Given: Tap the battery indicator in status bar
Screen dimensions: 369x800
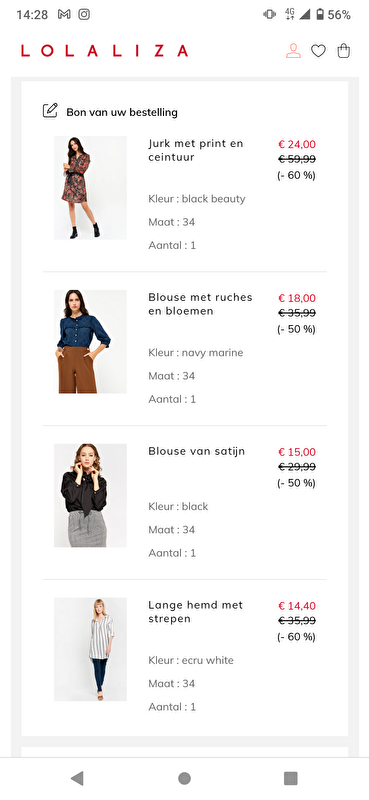Looking at the screenshot, I should pos(320,14).
